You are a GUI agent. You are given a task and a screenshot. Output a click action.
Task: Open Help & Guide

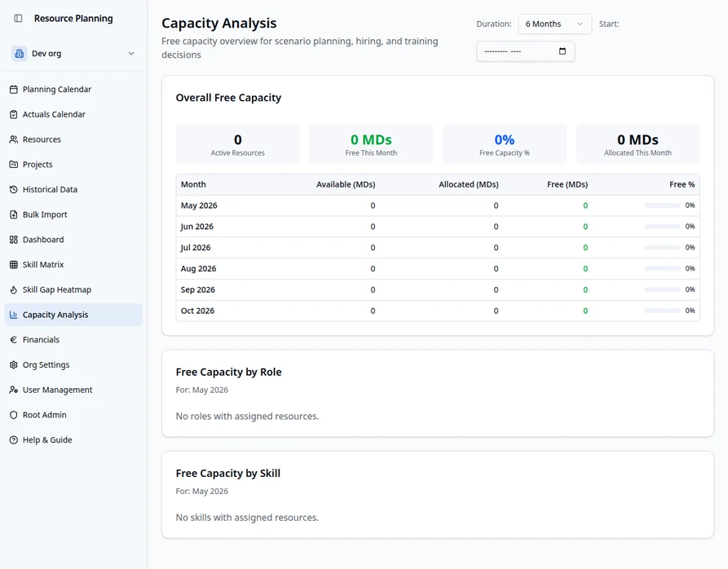[74, 440]
